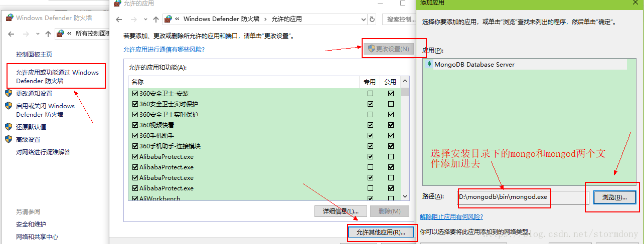The width and height of the screenshot is (644, 244).
Task: Open 控制面板主页 link
Action: 34,54
